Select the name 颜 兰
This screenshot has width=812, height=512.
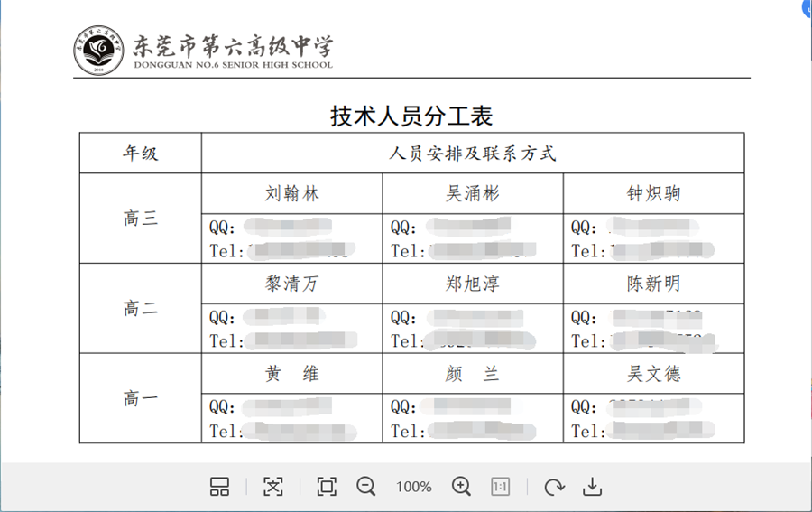(x=473, y=373)
